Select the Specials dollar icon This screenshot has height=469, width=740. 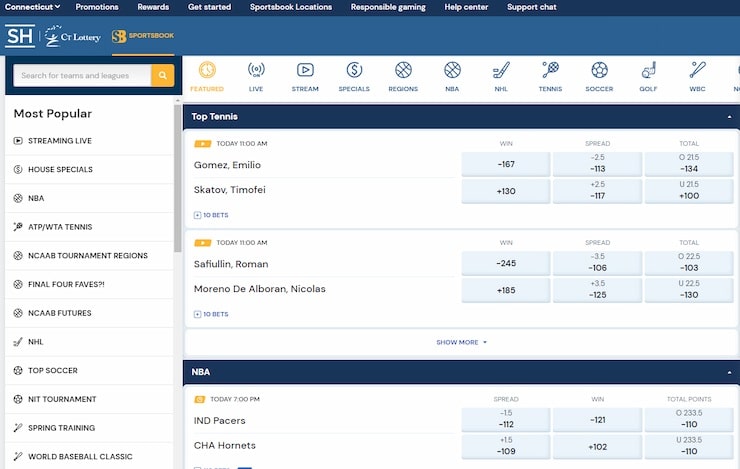(354, 70)
